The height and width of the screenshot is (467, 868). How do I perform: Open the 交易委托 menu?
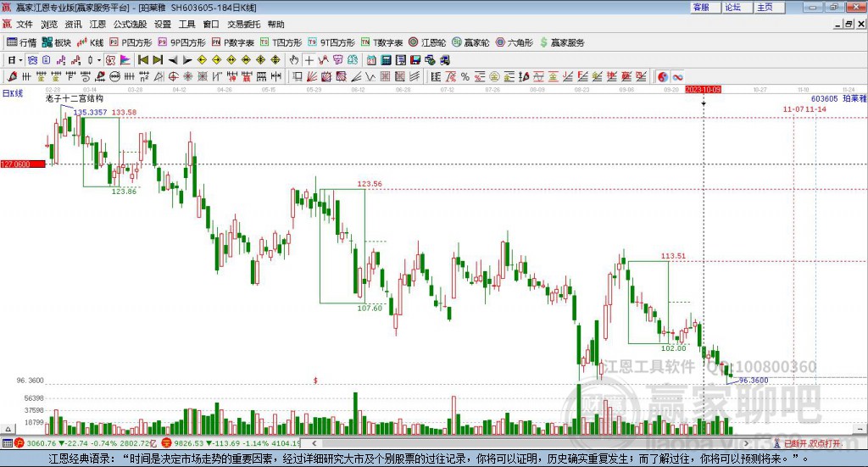coord(243,25)
